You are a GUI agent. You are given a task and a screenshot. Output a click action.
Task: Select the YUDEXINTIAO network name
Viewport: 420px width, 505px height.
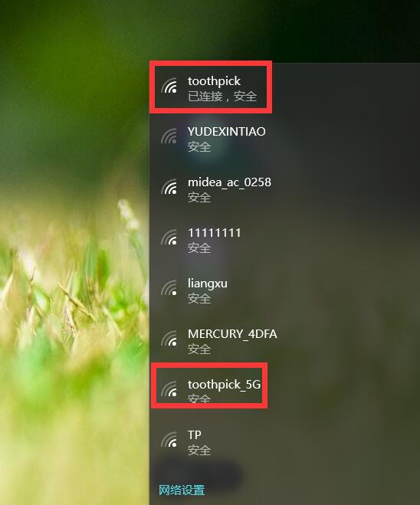[x=227, y=131]
